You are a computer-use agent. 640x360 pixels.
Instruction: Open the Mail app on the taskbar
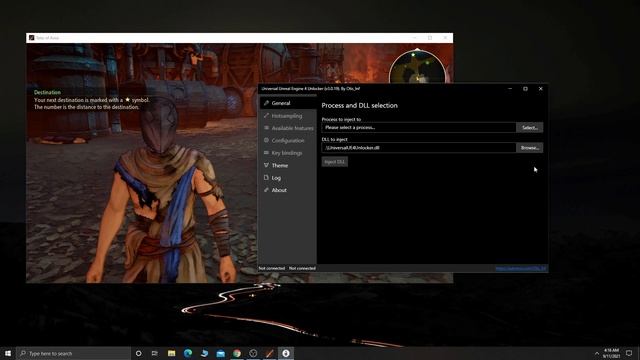pyautogui.click(x=220, y=353)
